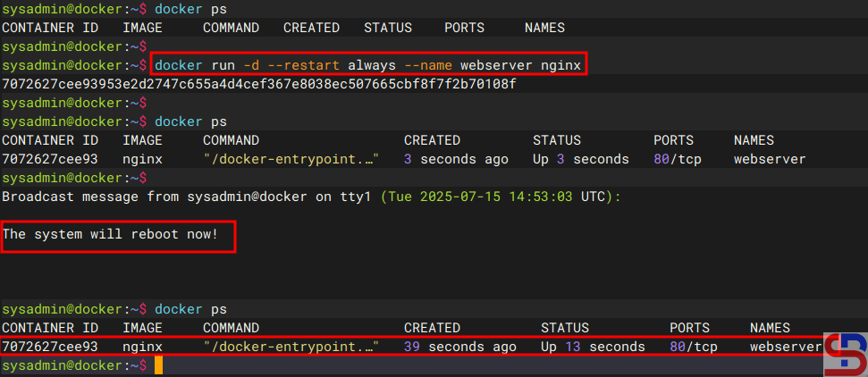Click the '--name' flag in run command

(x=428, y=65)
